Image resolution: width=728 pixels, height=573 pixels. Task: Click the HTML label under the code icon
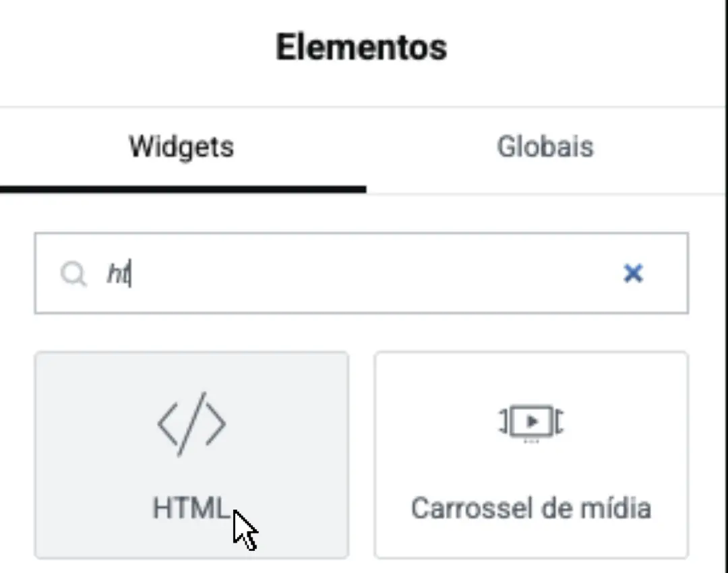[x=191, y=509]
